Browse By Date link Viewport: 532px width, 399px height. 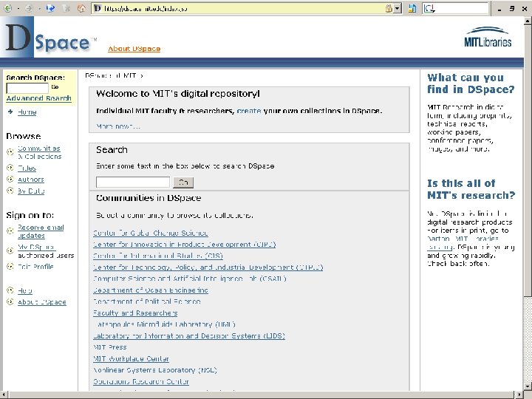pyautogui.click(x=31, y=191)
